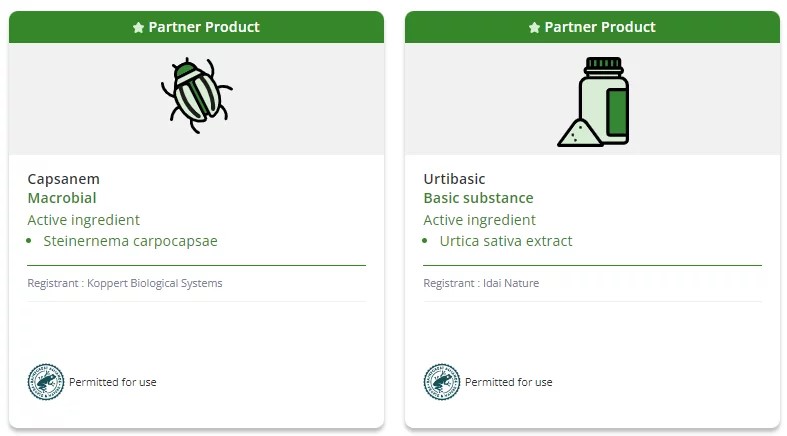Click Active ingredient heading on Urtibasic card
This screenshot has height=436, width=787.
tap(480, 220)
